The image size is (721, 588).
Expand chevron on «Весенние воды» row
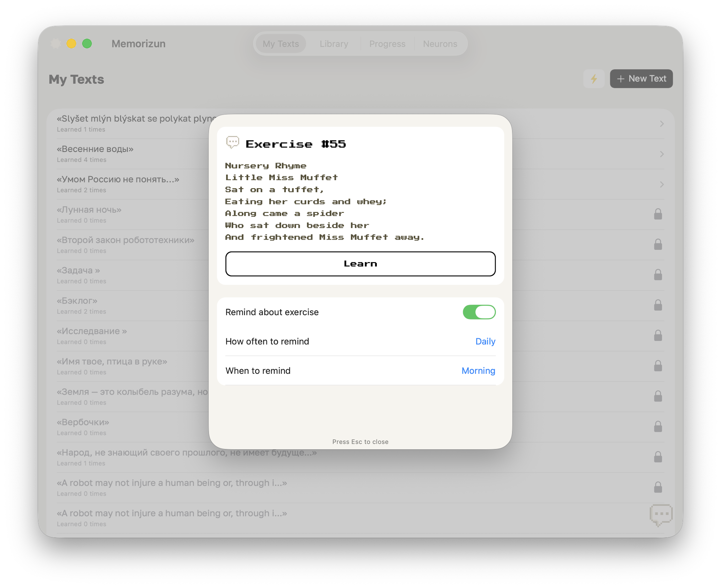click(x=662, y=154)
